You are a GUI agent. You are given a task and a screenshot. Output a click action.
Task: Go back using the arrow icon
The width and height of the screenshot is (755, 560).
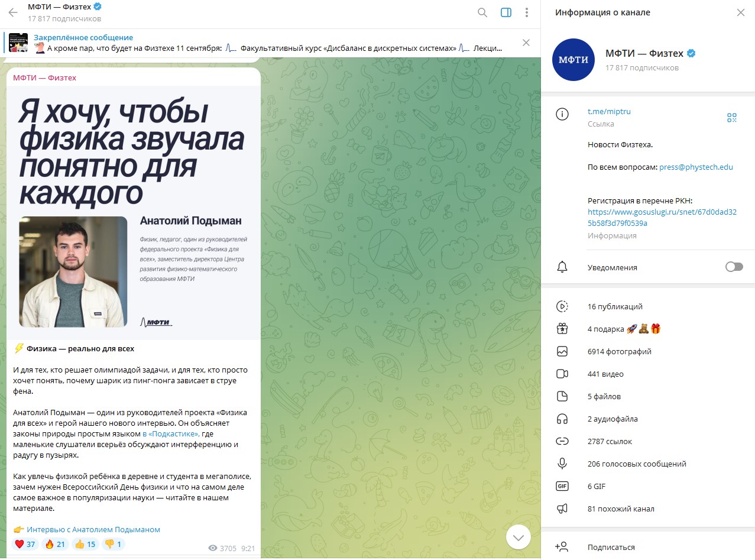(x=13, y=12)
